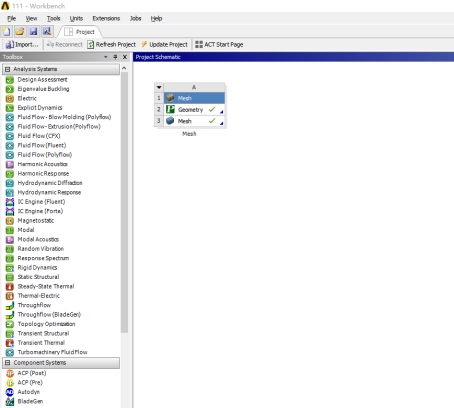Open the Tools menu

pos(53,18)
